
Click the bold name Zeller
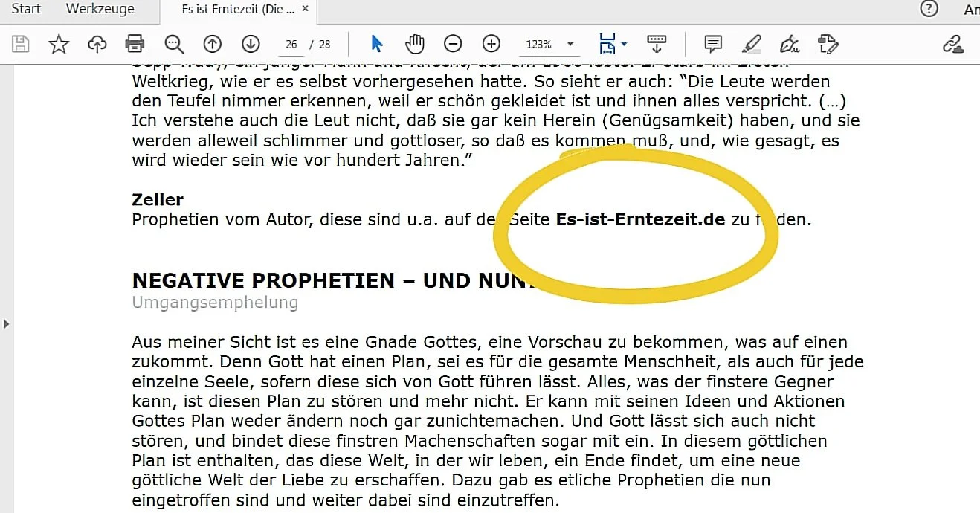tap(158, 199)
